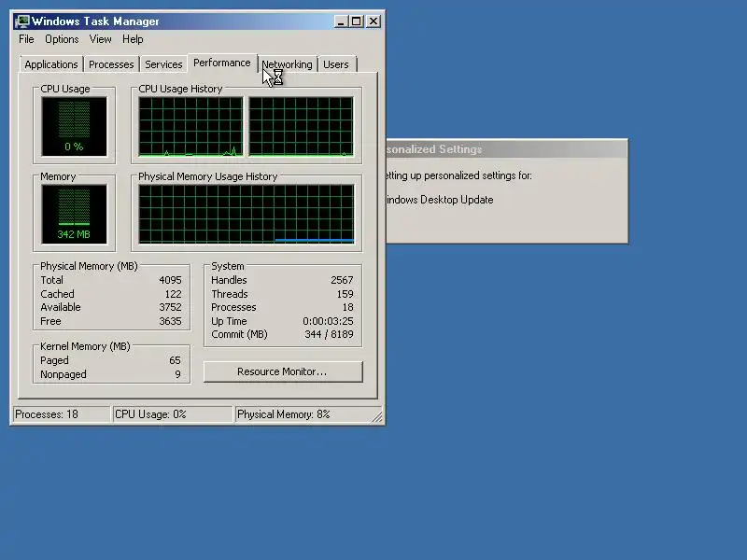The image size is (747, 560).
Task: Click the CPU Usage 0 % gauge
Action: coord(74,127)
